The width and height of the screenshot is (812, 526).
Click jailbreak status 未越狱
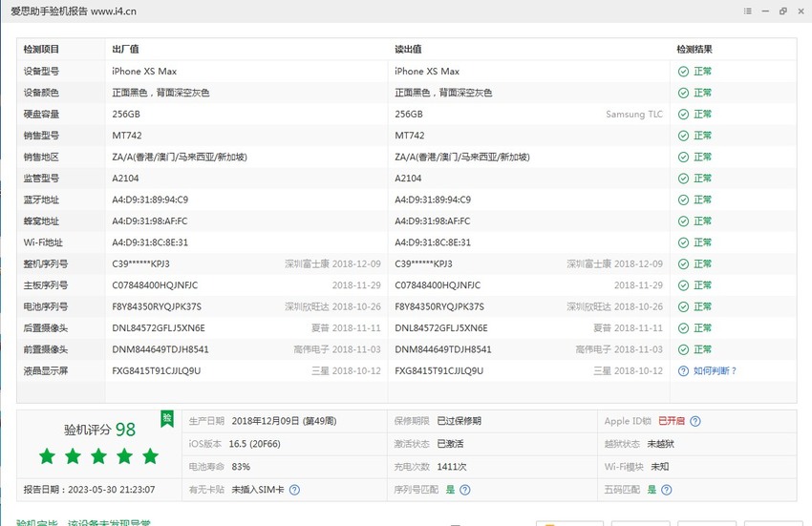tap(661, 444)
